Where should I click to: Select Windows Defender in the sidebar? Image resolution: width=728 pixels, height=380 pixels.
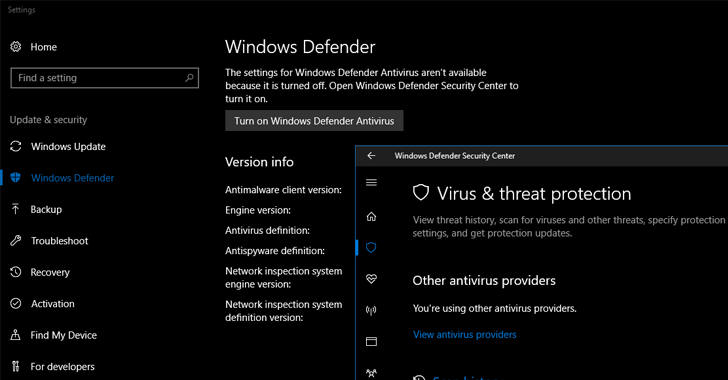72,178
